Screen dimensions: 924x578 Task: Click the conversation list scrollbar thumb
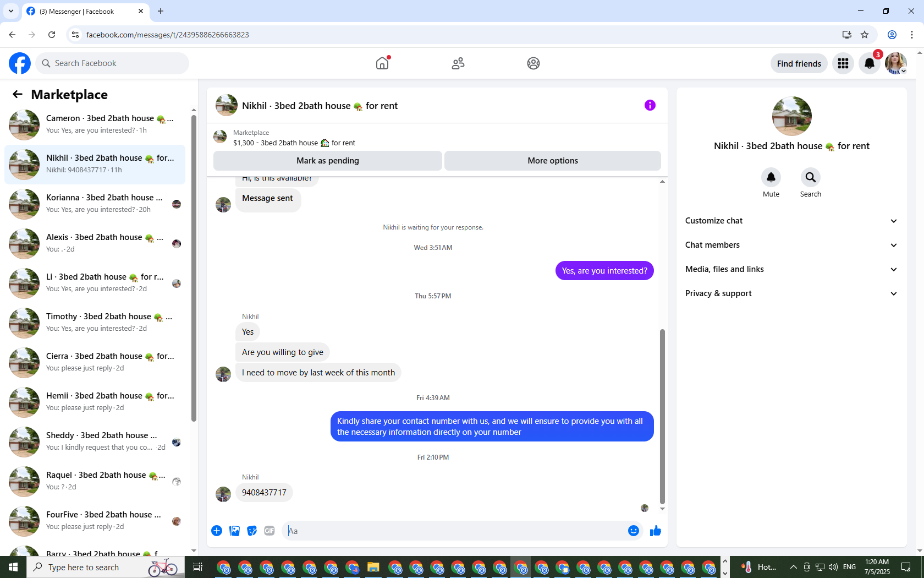194,269
